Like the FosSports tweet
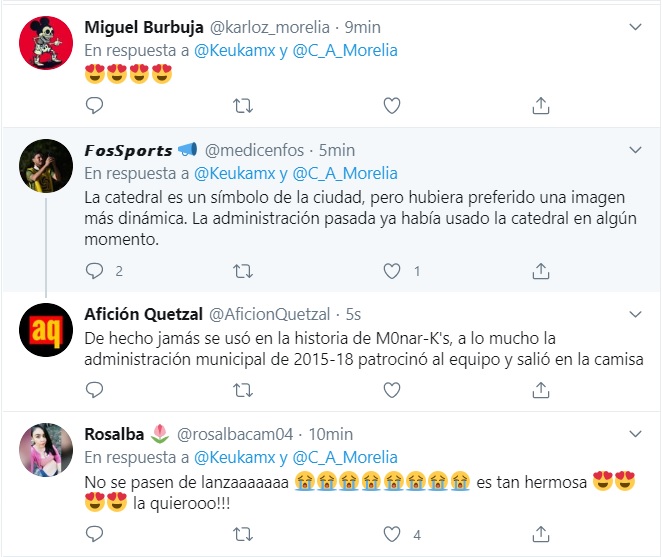Viewport: 662px width, 557px height. [392, 270]
